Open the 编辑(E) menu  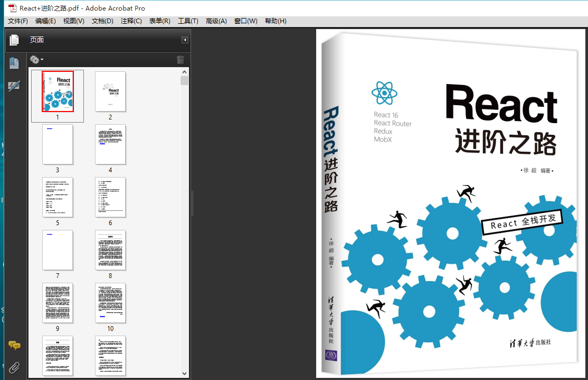[x=45, y=21]
